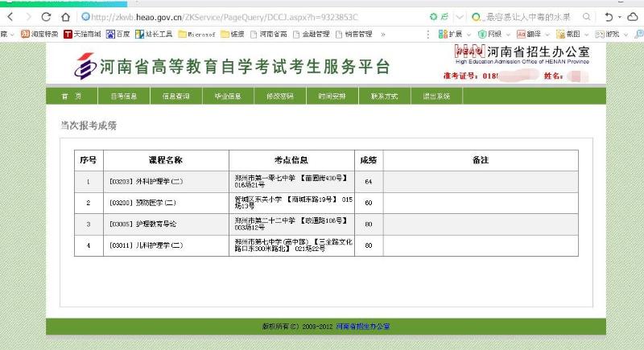Screen dimensions: 644x350
Task: Click the 备注 column header
Action: [481, 160]
